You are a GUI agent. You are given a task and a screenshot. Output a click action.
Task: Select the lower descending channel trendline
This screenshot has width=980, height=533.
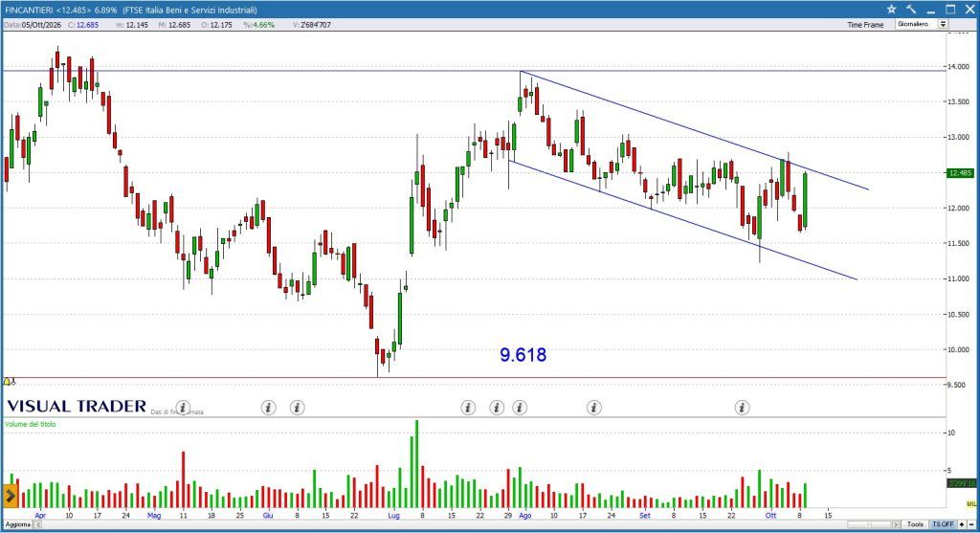point(681,219)
